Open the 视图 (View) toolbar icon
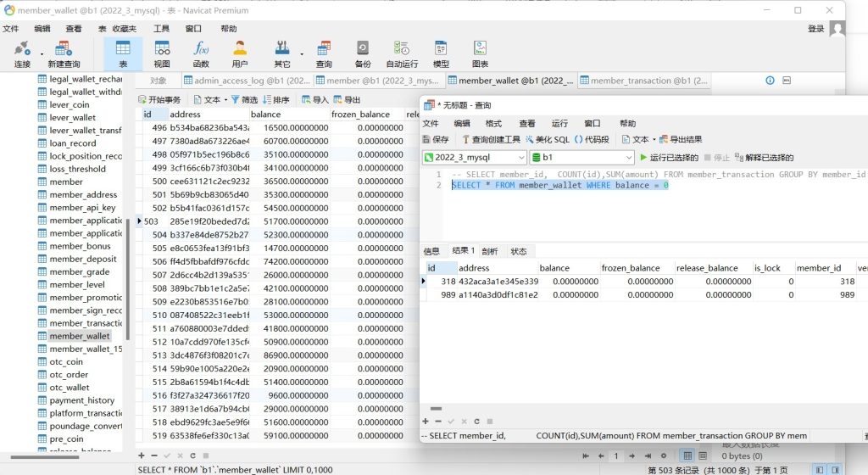Image resolution: width=868 pixels, height=475 pixels. coord(162,53)
